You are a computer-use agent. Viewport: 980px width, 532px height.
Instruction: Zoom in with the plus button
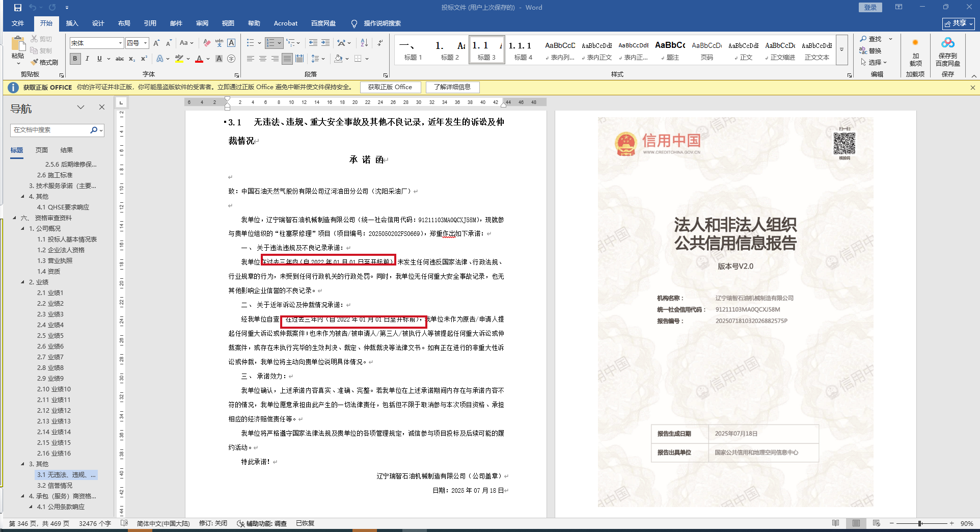point(951,523)
